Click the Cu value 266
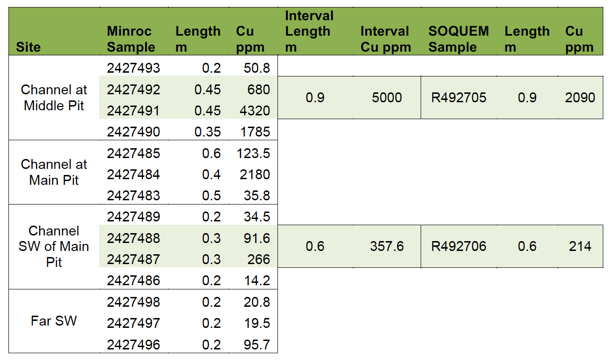Viewport: 615px width, 364px height. (x=260, y=259)
